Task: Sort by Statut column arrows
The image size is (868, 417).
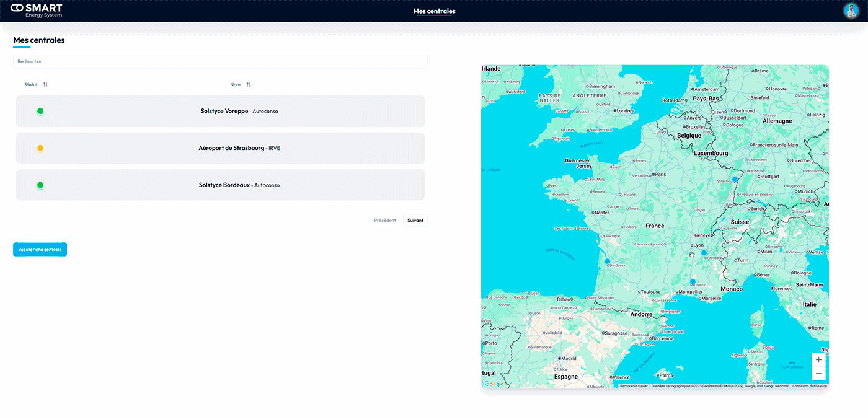Action: pos(45,85)
